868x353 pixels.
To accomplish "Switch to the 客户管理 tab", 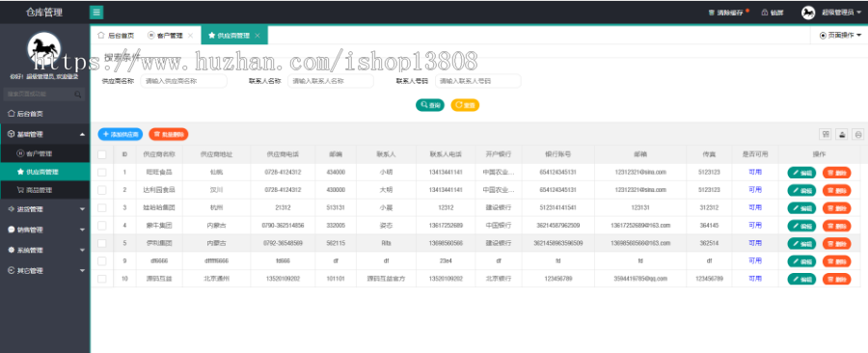I will [x=170, y=36].
